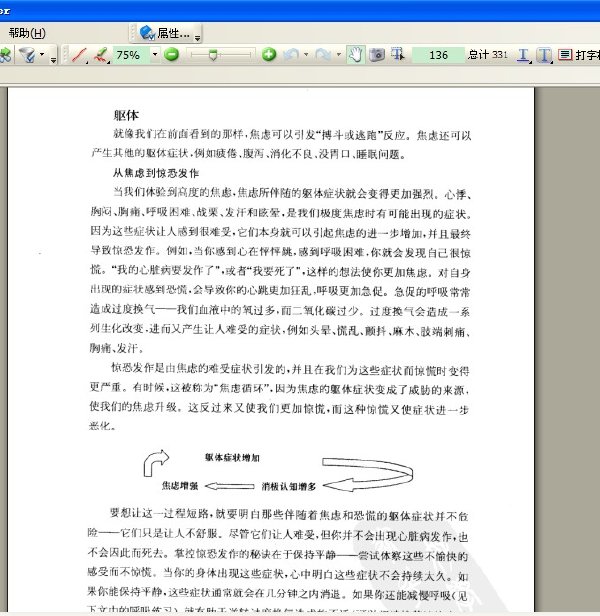This screenshot has width=600, height=616.
Task: Select the highlighted text box T tool
Action: [x=544, y=55]
